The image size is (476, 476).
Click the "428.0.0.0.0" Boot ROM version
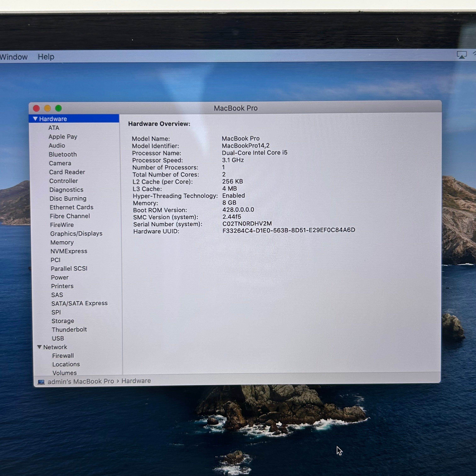tap(238, 210)
